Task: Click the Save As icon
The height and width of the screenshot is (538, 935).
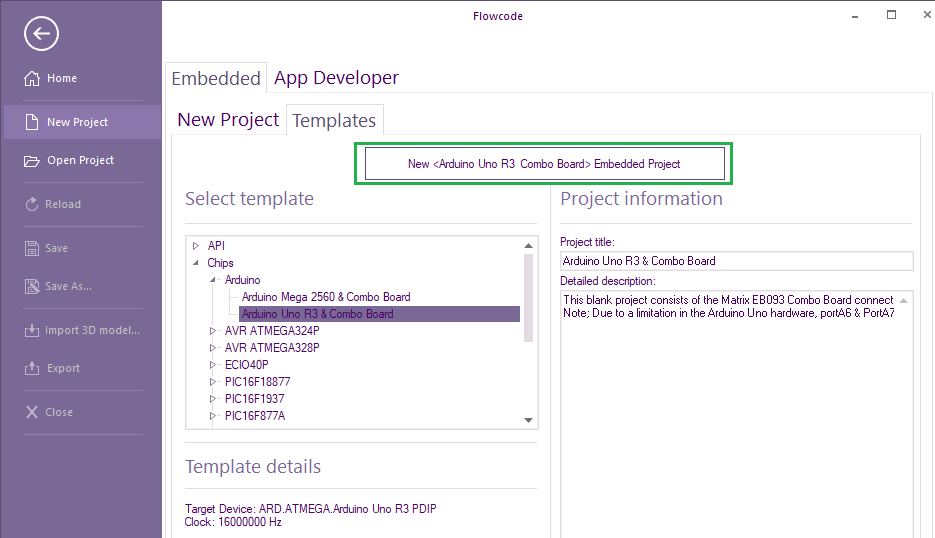Action: pyautogui.click(x=32, y=286)
